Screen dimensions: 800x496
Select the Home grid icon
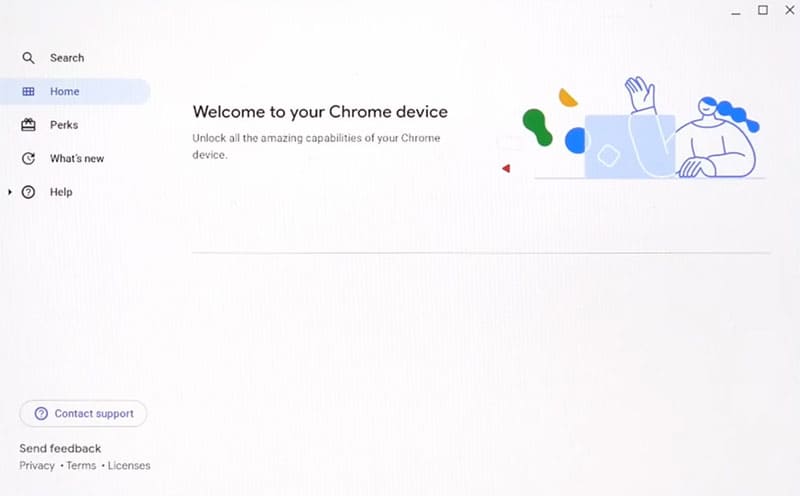[x=29, y=91]
